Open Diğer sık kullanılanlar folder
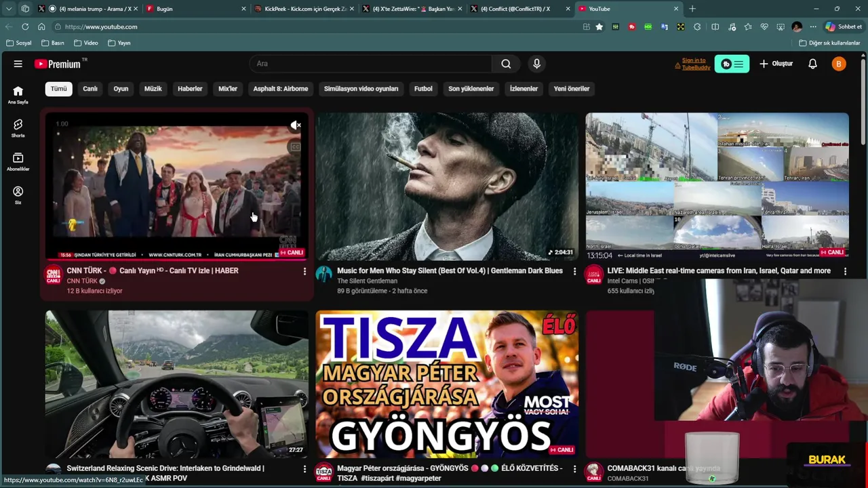Viewport: 868px width, 488px height. 829,43
